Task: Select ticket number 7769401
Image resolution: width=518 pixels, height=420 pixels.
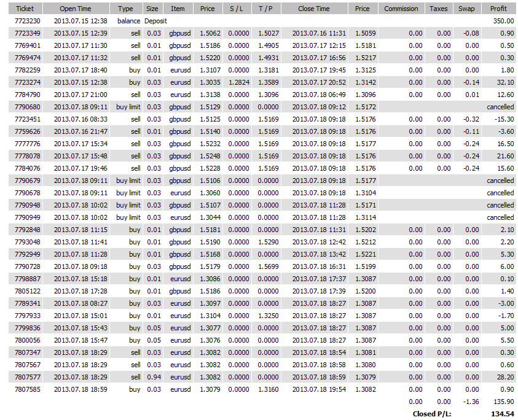Action: [28, 45]
